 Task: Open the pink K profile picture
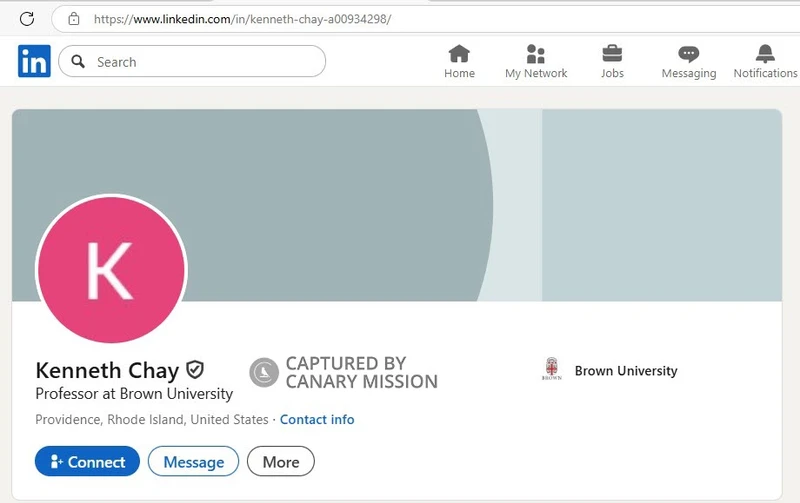111,269
